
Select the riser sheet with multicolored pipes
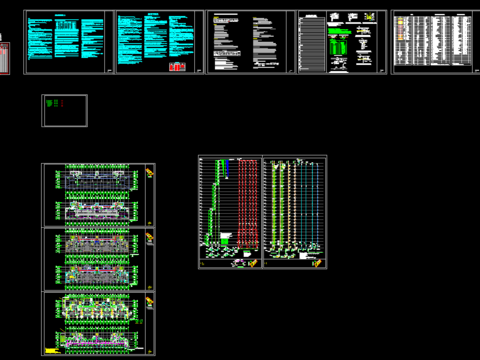295,212
